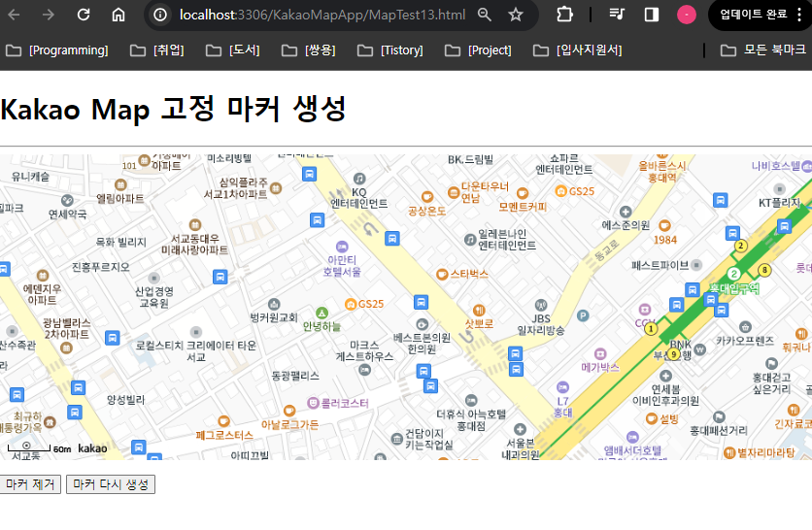
Task: Open the [입사지원서] bookmark folder
Action: coord(577,50)
